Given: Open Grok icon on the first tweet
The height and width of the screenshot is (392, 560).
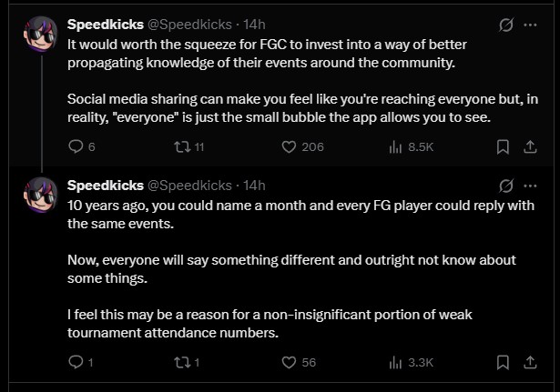Looking at the screenshot, I should 506,24.
